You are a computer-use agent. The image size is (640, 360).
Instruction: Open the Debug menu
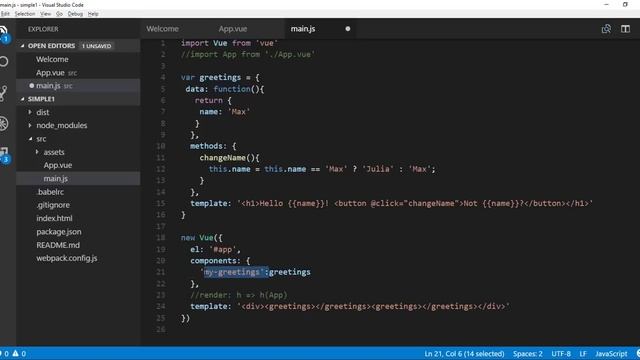(x=75, y=14)
